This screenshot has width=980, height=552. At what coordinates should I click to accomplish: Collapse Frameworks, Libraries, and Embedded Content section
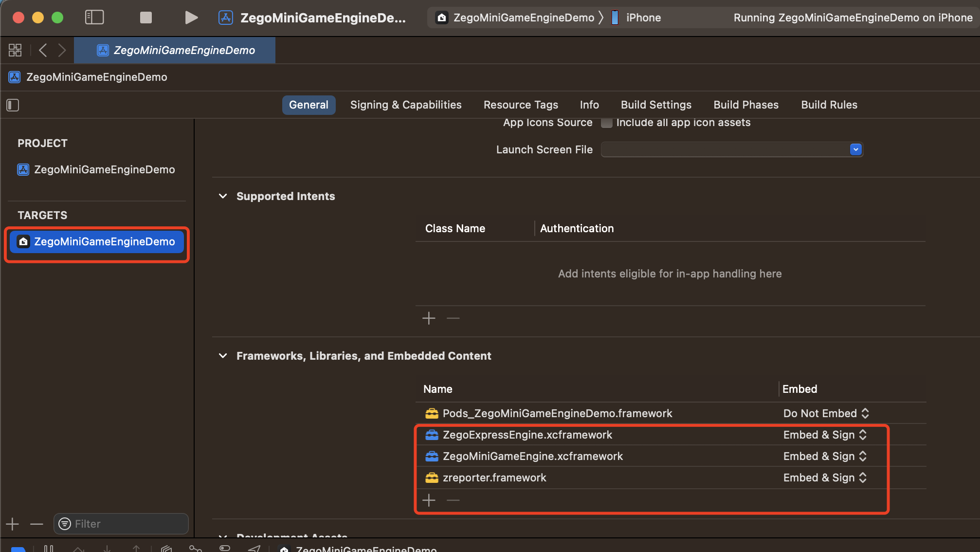click(223, 356)
